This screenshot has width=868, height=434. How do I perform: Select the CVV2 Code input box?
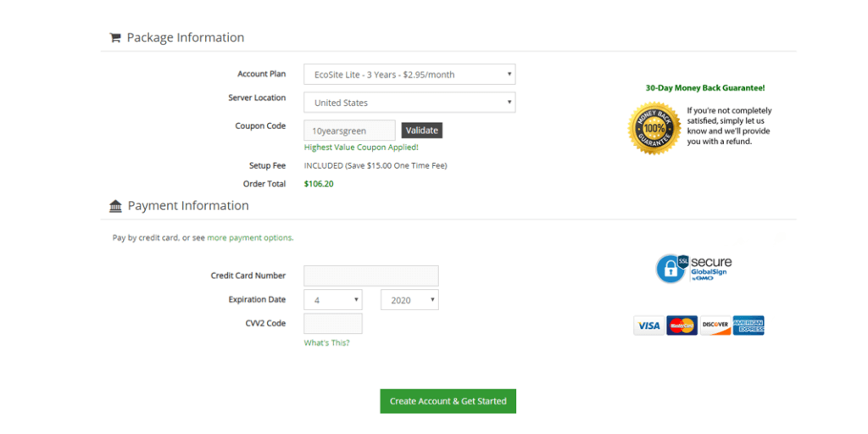pyautogui.click(x=333, y=324)
